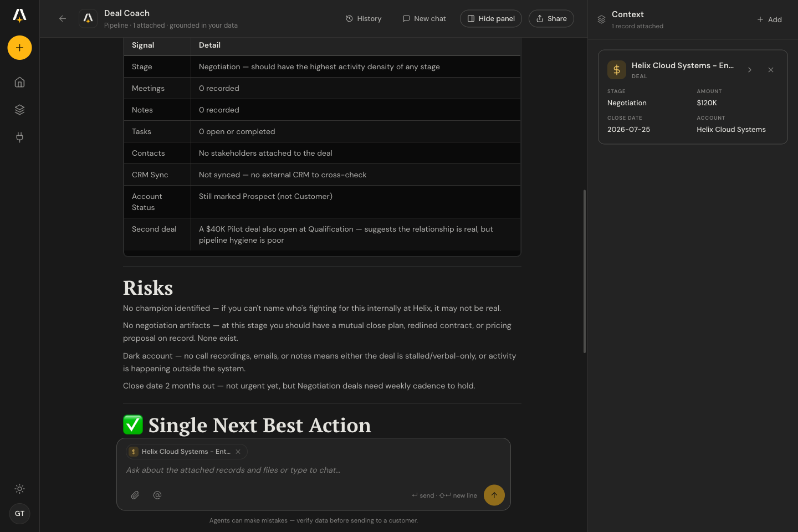Click the 'Single Next Best Action' heading

(260, 426)
